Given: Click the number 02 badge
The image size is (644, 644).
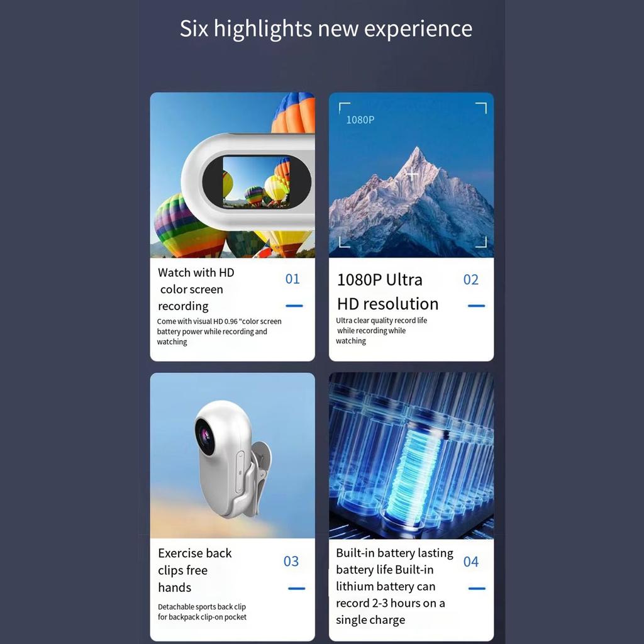Looking at the screenshot, I should [470, 280].
